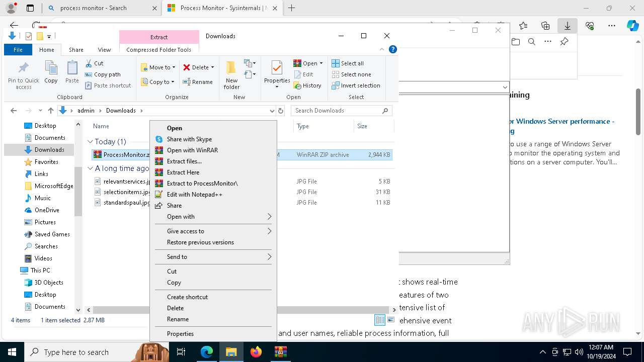This screenshot has width=644, height=362.
Task: Open Edge Downloads toolbar icon
Action: click(x=567, y=26)
